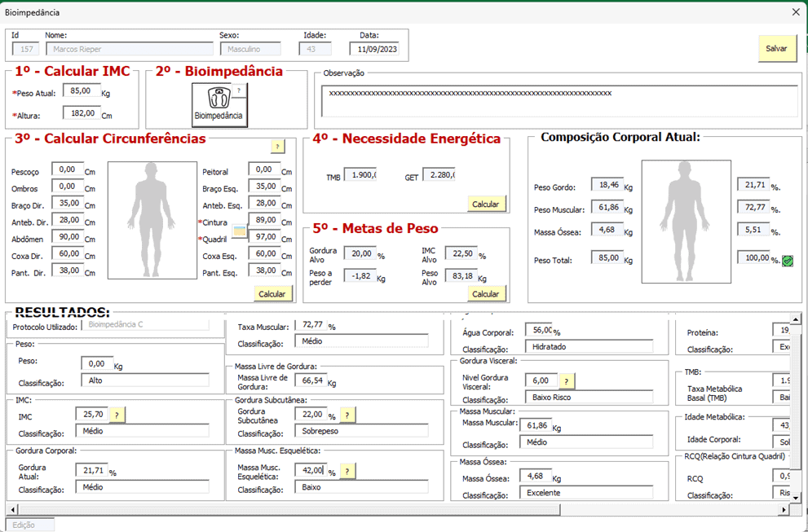Click the Coxa Dir. field
This screenshot has width=808, height=532.
coord(68,253)
